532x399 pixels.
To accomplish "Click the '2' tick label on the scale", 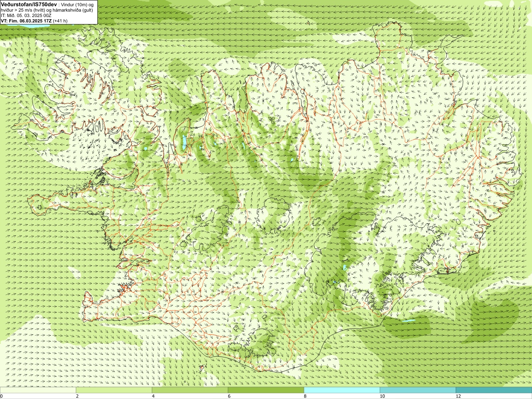I will [77, 396].
